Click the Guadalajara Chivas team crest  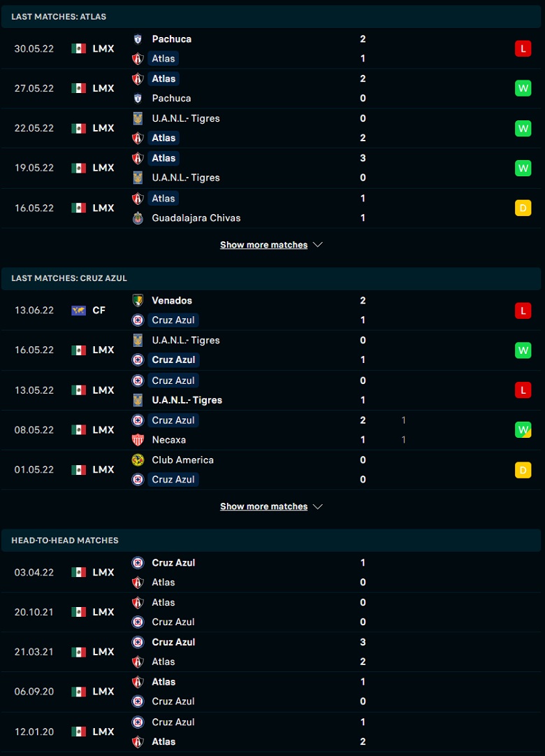[138, 218]
